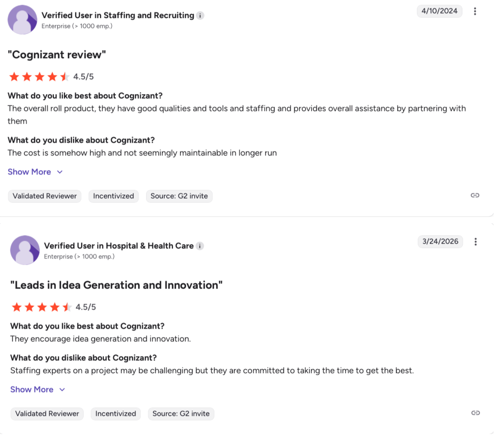
Task: Click Validated Reviewer badge on first review
Action: tap(45, 196)
